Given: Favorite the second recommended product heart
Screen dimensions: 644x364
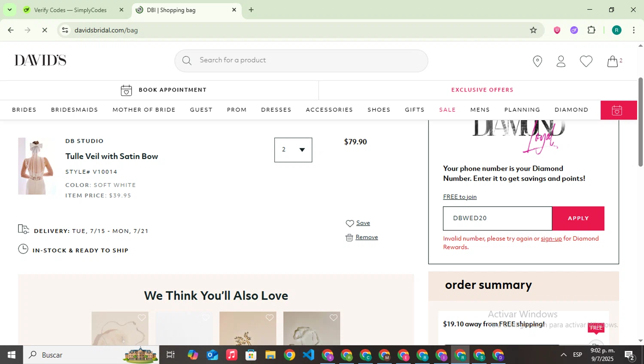Looking at the screenshot, I should coord(205,318).
